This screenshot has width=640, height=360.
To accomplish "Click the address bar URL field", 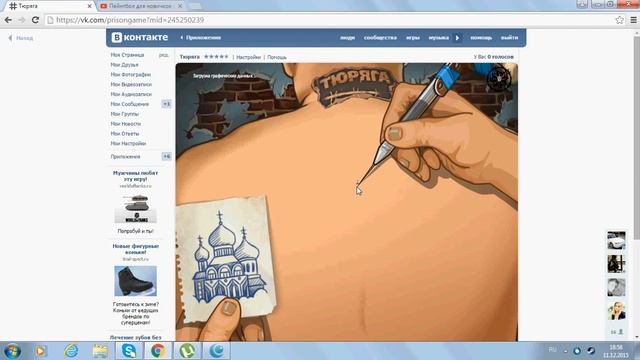I will [x=329, y=20].
